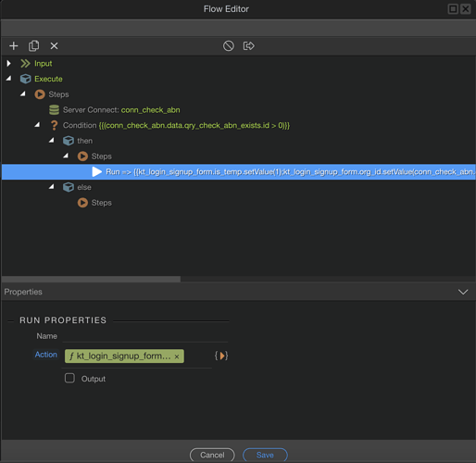The width and height of the screenshot is (476, 463).
Task: Click the duplicate step icon
Action: [33, 46]
